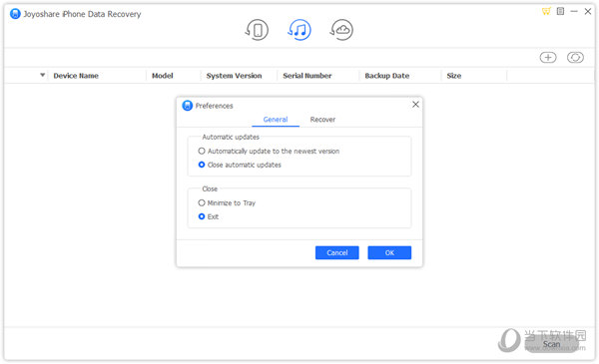The height and width of the screenshot is (364, 599).
Task: Select Recover from iDevice mode icon
Action: tap(258, 30)
